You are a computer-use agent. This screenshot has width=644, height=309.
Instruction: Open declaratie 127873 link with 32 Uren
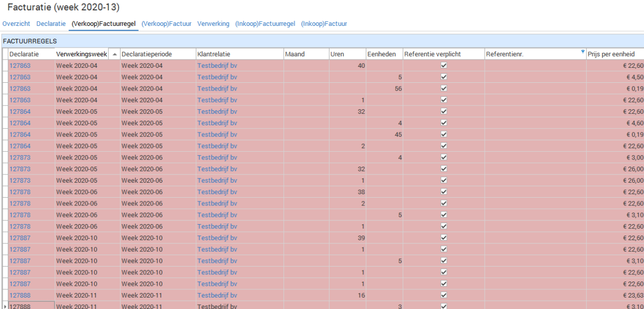[20, 169]
